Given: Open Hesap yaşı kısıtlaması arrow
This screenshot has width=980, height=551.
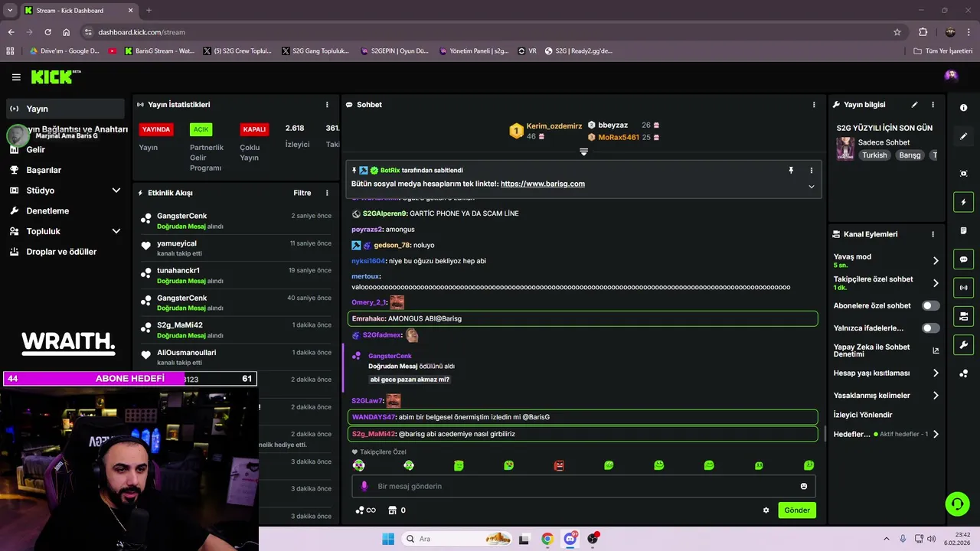Looking at the screenshot, I should pos(936,373).
